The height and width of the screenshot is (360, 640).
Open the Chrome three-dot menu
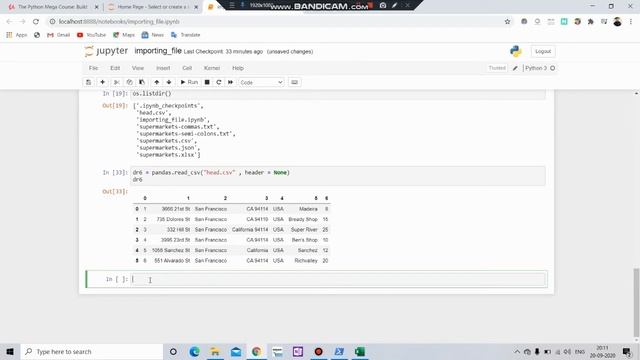(x=631, y=22)
